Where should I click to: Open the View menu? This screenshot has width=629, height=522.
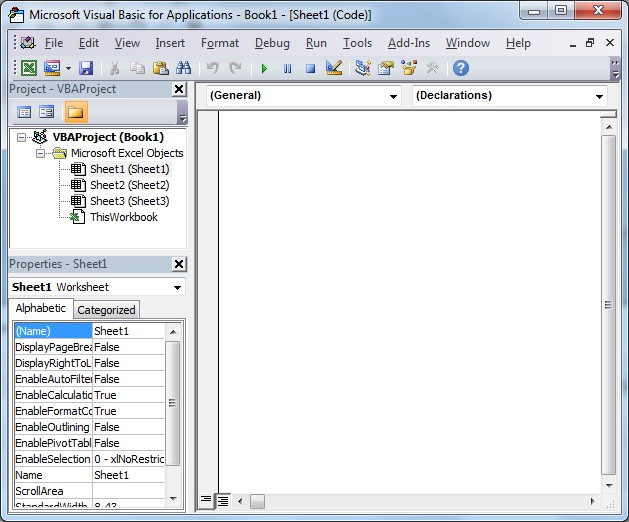(x=127, y=43)
